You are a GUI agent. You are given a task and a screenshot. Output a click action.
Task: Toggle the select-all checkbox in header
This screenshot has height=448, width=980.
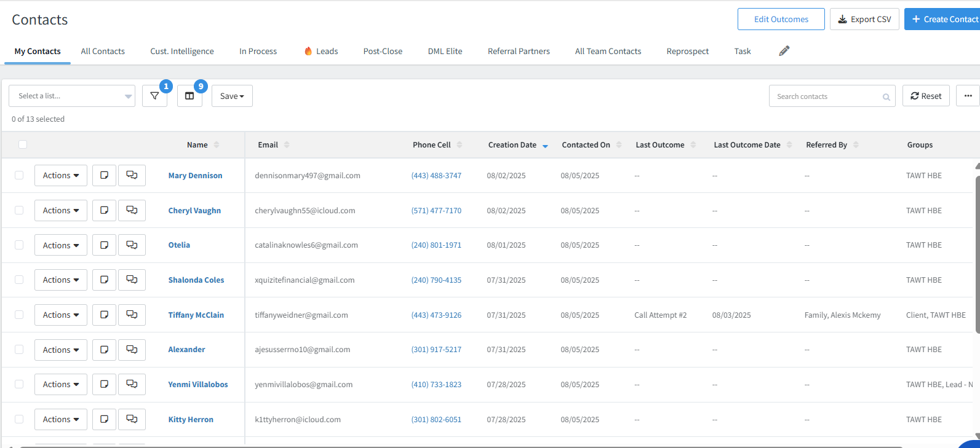23,144
